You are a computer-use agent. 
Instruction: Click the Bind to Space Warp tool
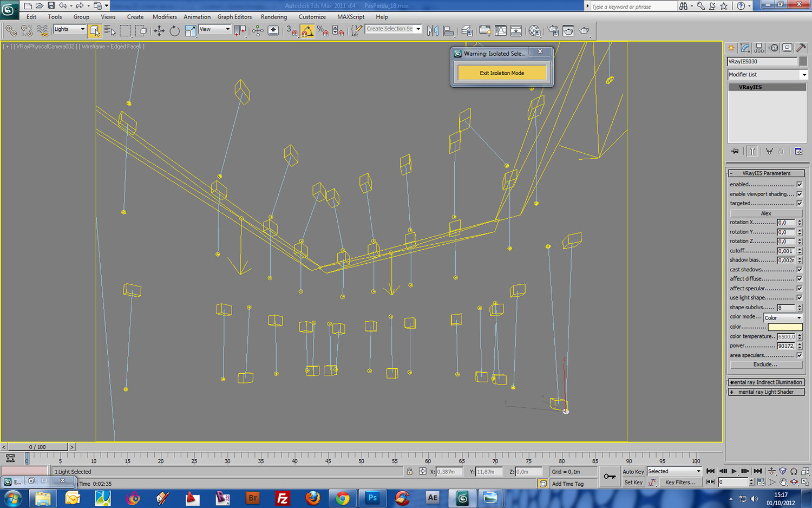(x=42, y=31)
